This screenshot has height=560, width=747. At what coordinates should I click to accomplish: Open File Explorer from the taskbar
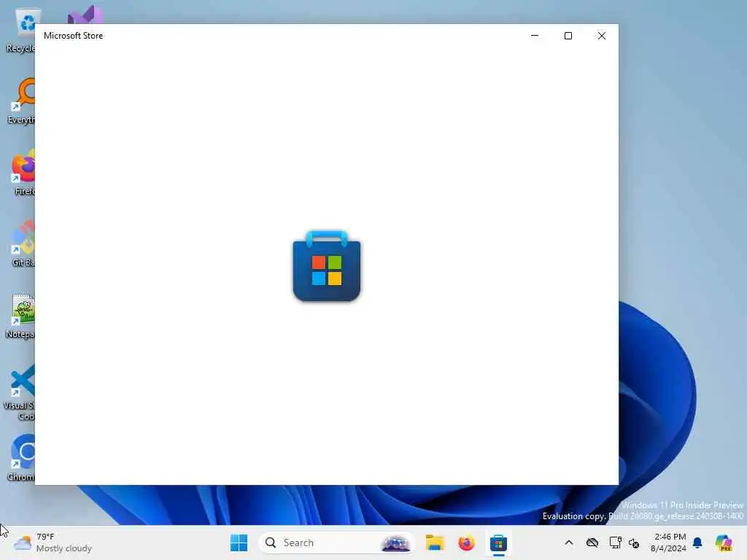point(435,542)
